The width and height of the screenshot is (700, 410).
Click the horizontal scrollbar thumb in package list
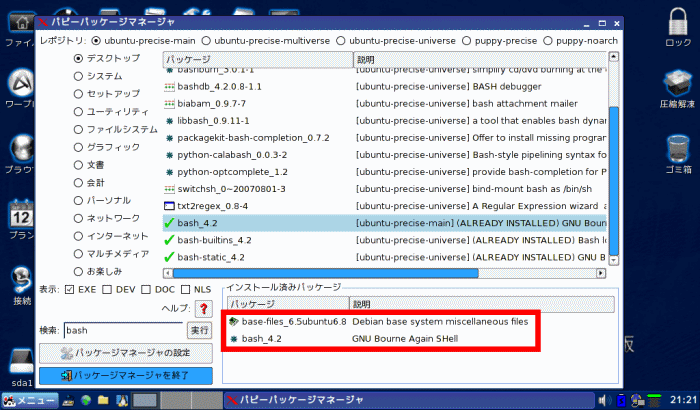(x=325, y=273)
